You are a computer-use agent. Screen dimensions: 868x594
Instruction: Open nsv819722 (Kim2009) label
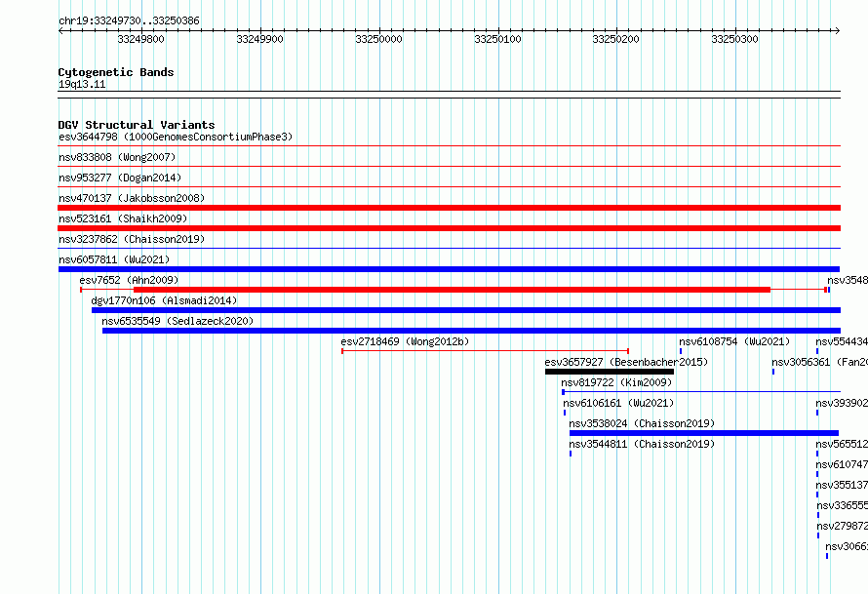pyautogui.click(x=616, y=382)
